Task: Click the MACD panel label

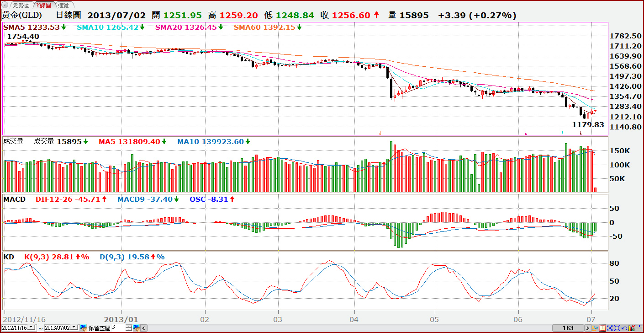Action: pos(15,199)
